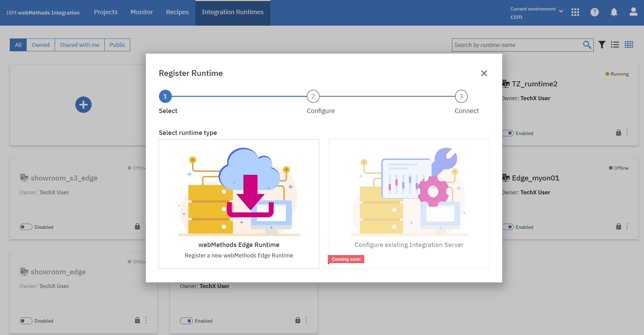This screenshot has width=644, height=335.
Task: Click the showroom_edge runtime icon
Action: (x=24, y=271)
